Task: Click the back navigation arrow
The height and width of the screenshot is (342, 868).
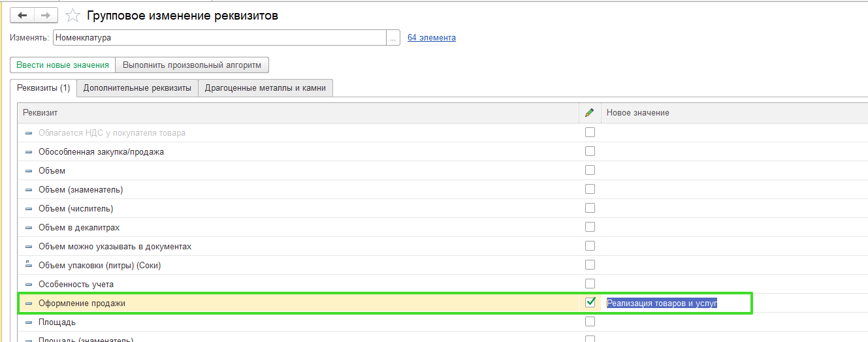Action: click(23, 15)
